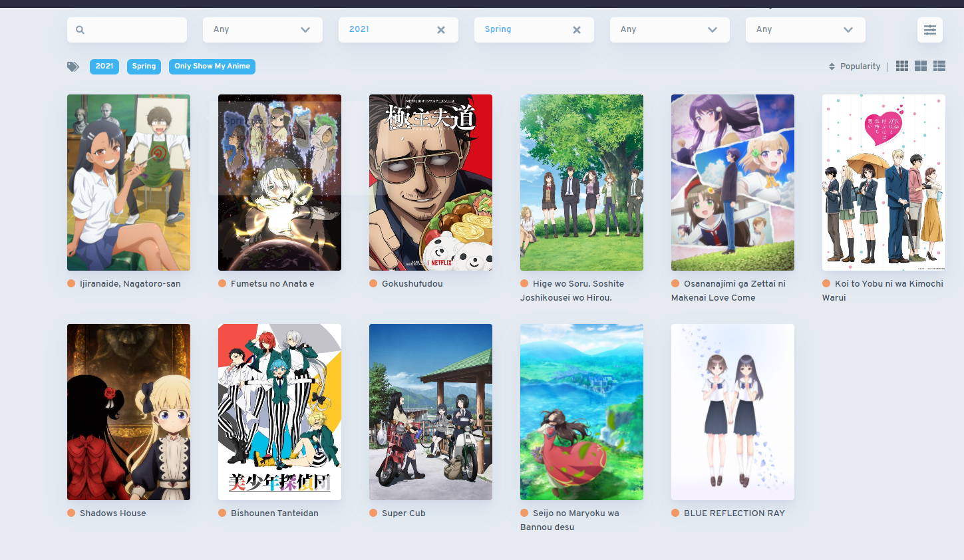The image size is (964, 560).
Task: Open the Popularity sort menu
Action: click(854, 67)
